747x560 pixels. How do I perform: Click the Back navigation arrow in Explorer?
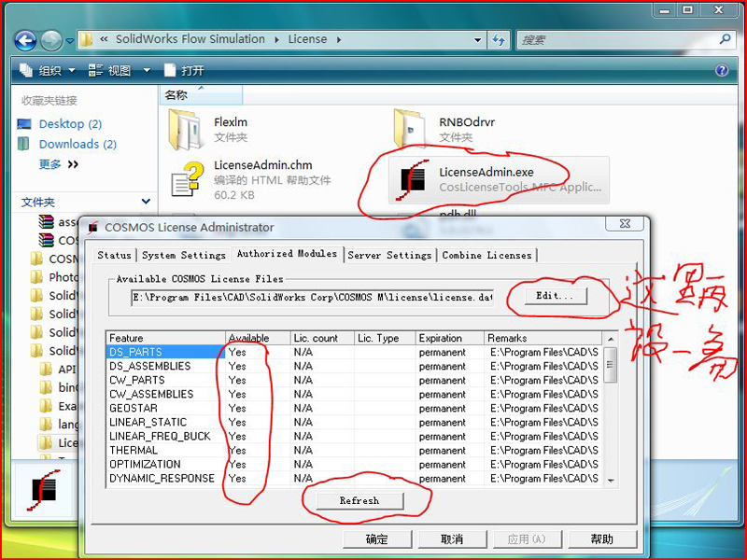[25, 41]
